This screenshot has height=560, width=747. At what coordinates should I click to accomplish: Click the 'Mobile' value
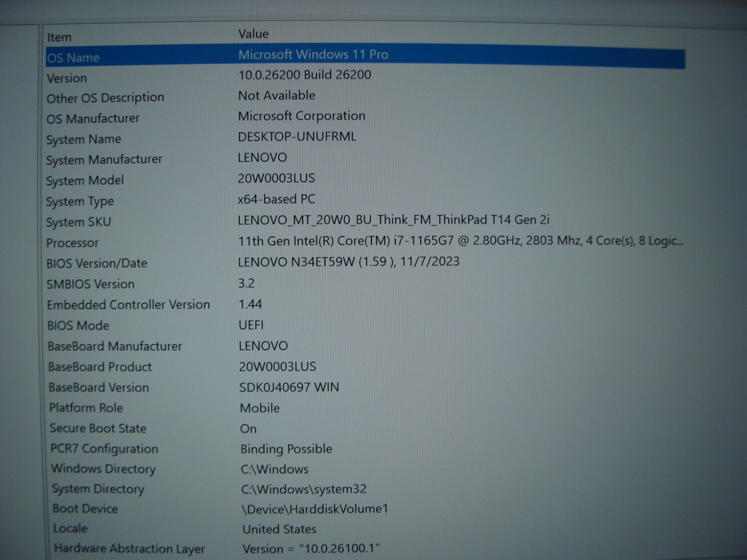tap(260, 408)
